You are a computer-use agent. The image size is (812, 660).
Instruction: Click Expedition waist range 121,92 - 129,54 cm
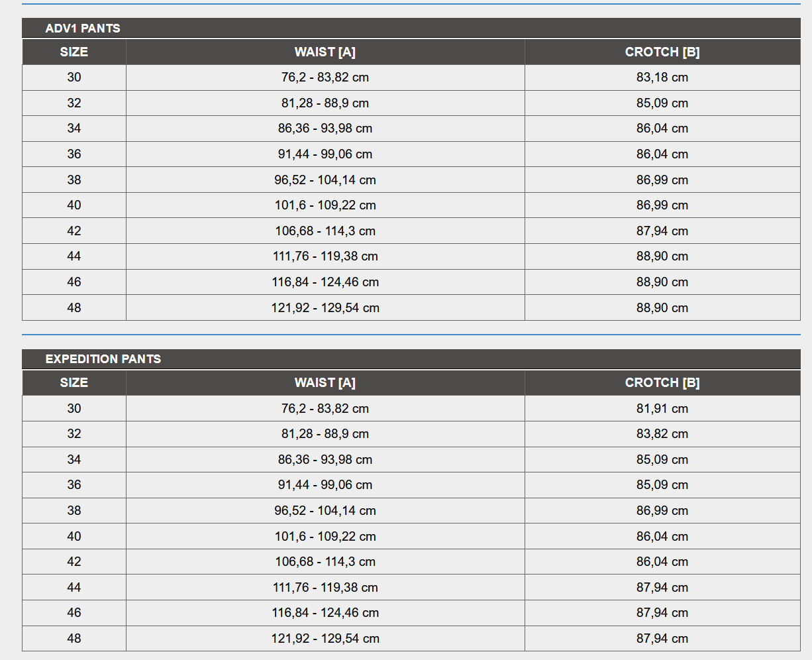pyautogui.click(x=325, y=638)
